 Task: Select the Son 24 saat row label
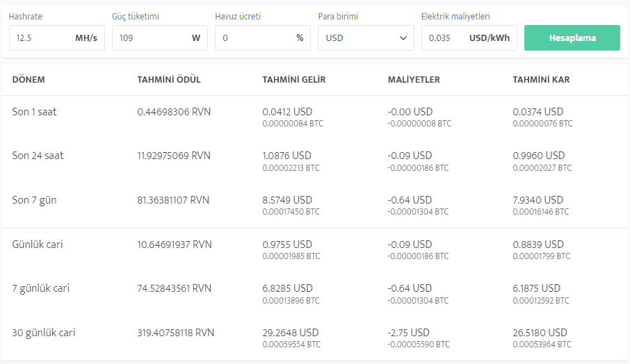[x=38, y=156]
